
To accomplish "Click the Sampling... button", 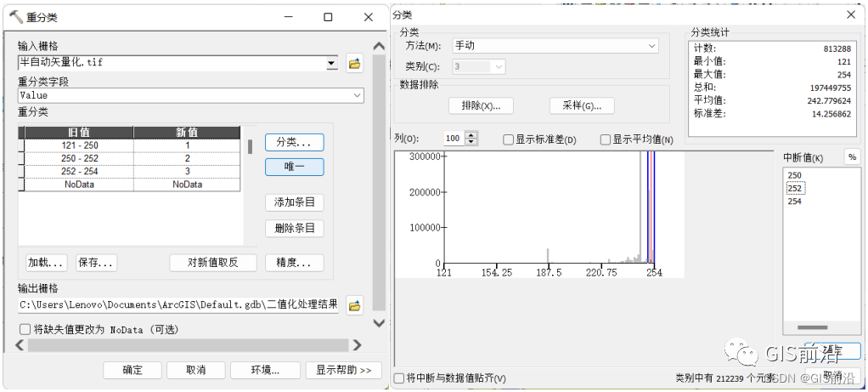I will coord(582,106).
